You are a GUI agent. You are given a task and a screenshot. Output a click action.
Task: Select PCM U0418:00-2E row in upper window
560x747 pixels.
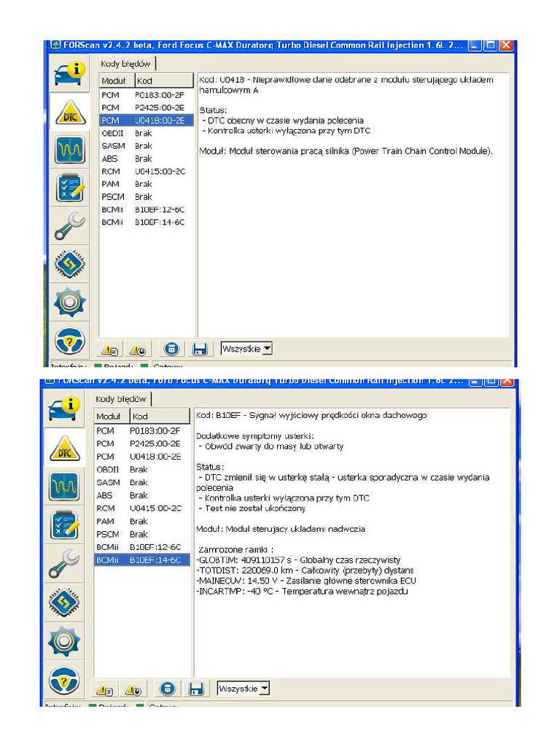point(147,120)
